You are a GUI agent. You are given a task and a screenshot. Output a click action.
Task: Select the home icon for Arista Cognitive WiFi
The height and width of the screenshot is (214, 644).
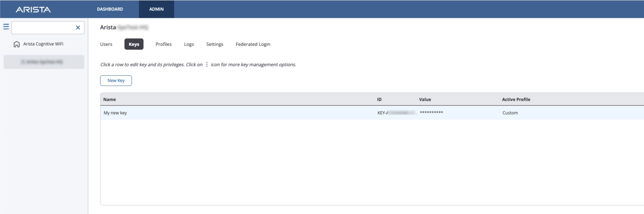[x=17, y=44]
